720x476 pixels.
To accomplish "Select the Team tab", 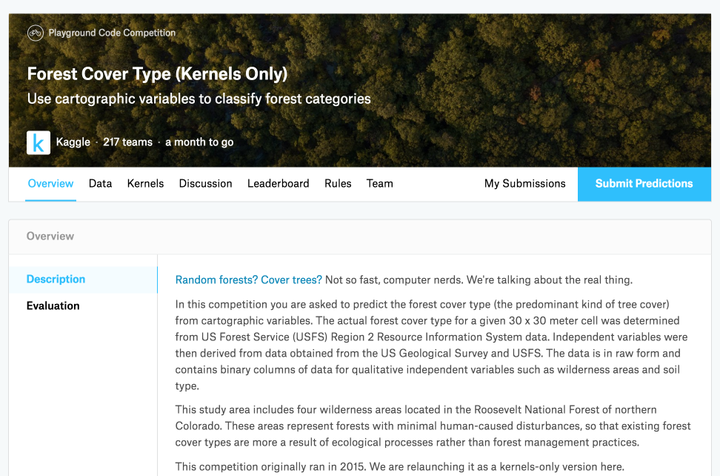I will (x=379, y=184).
